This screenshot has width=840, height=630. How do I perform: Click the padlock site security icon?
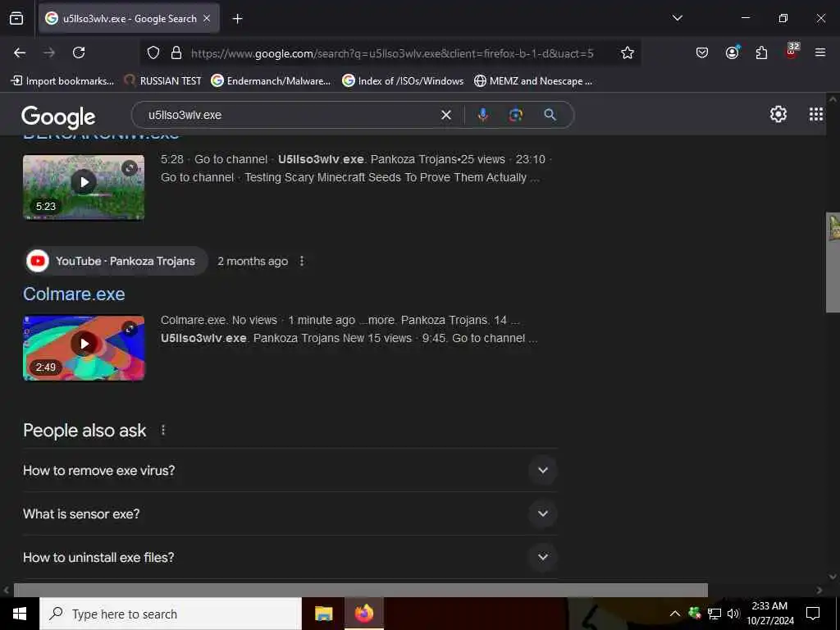point(176,52)
